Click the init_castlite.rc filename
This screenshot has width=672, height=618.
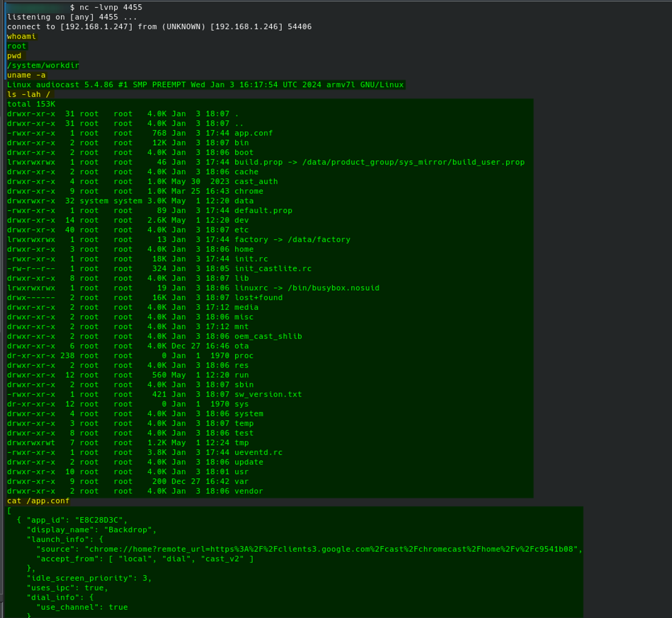pyautogui.click(x=272, y=268)
